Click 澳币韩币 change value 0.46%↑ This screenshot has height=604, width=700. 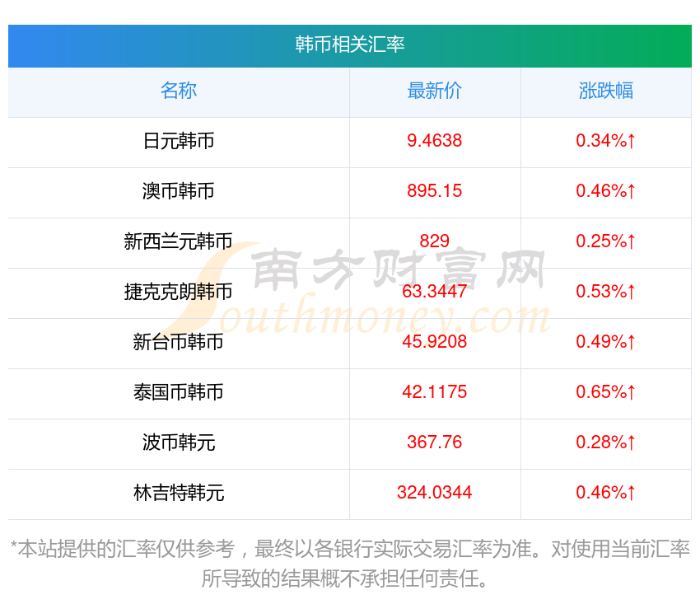(x=605, y=191)
